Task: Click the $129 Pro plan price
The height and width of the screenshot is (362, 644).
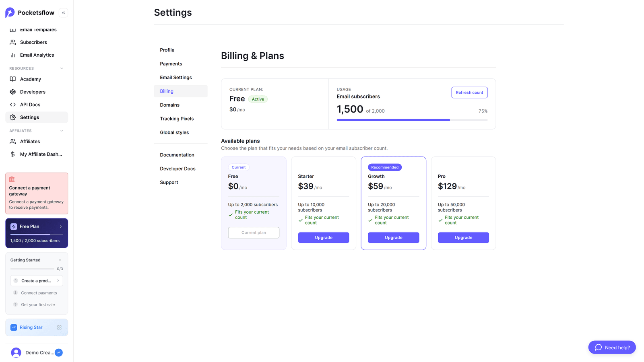Action: pos(447,186)
